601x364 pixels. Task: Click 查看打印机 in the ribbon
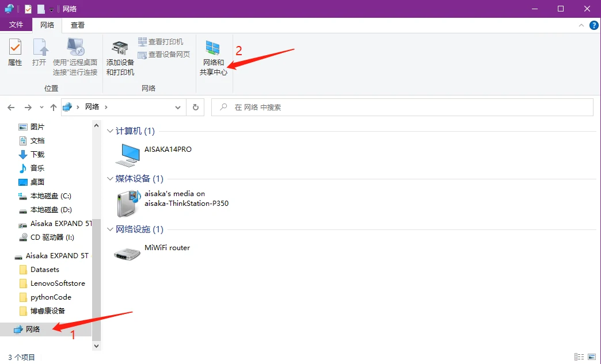(x=161, y=42)
